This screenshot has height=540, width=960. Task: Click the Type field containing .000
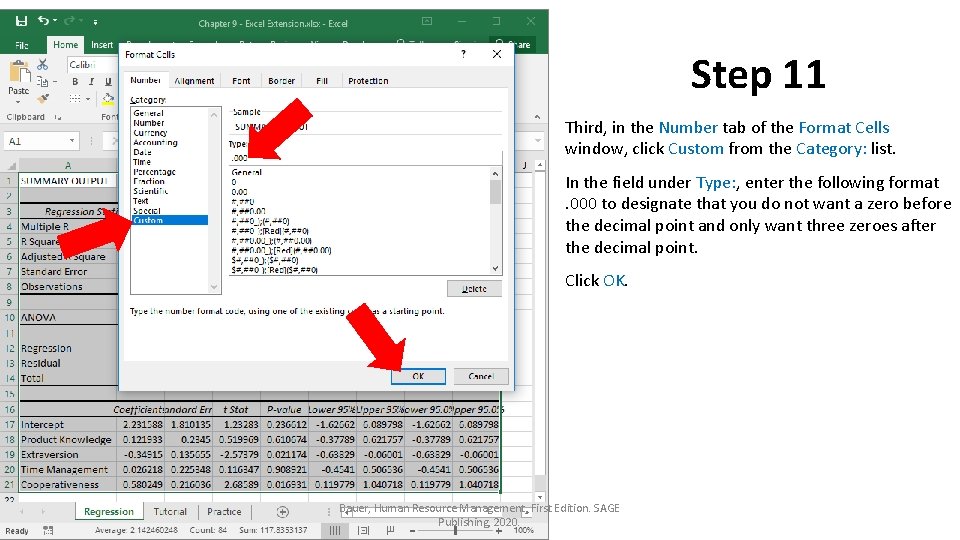click(x=366, y=158)
